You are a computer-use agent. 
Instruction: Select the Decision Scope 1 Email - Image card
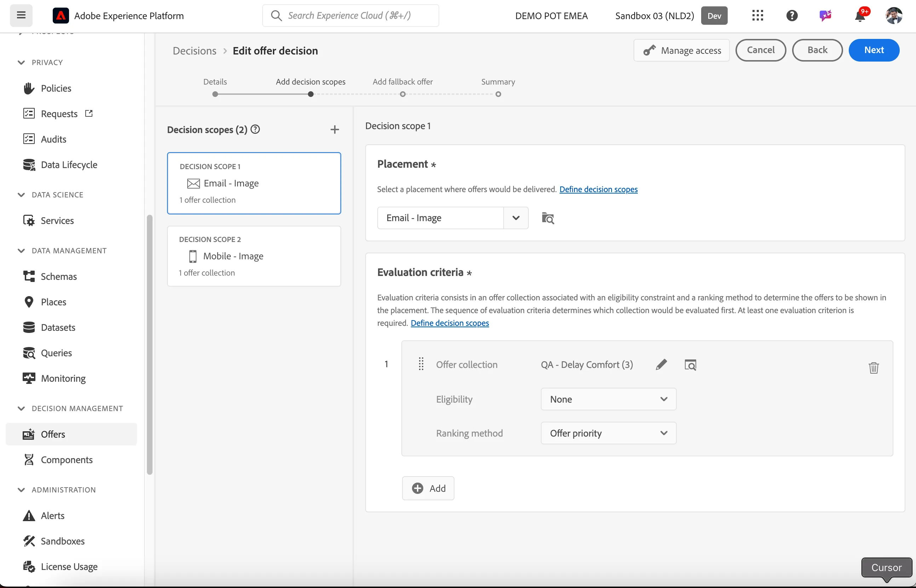point(254,183)
